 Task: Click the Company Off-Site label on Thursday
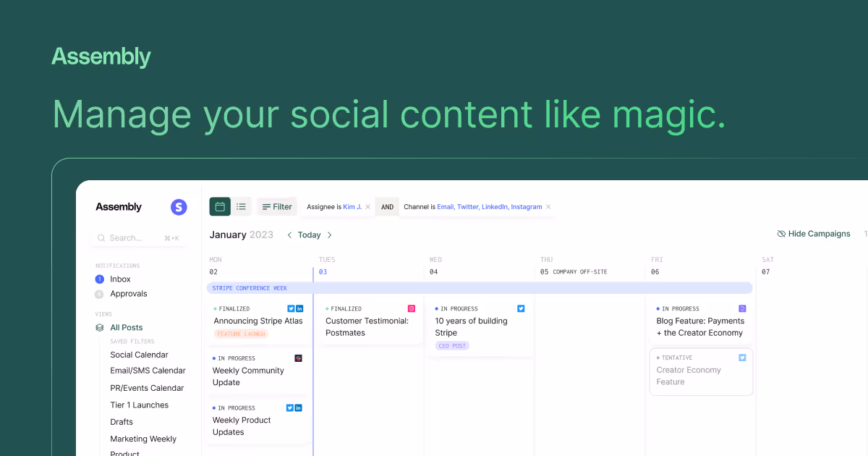pos(580,272)
